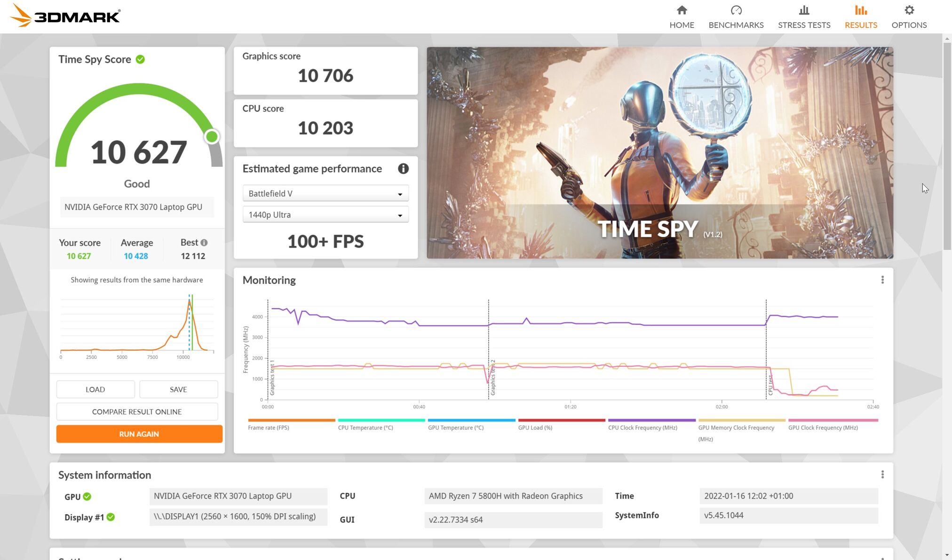The image size is (952, 560).
Task: Click the Your score 10 627 value
Action: [x=79, y=256]
